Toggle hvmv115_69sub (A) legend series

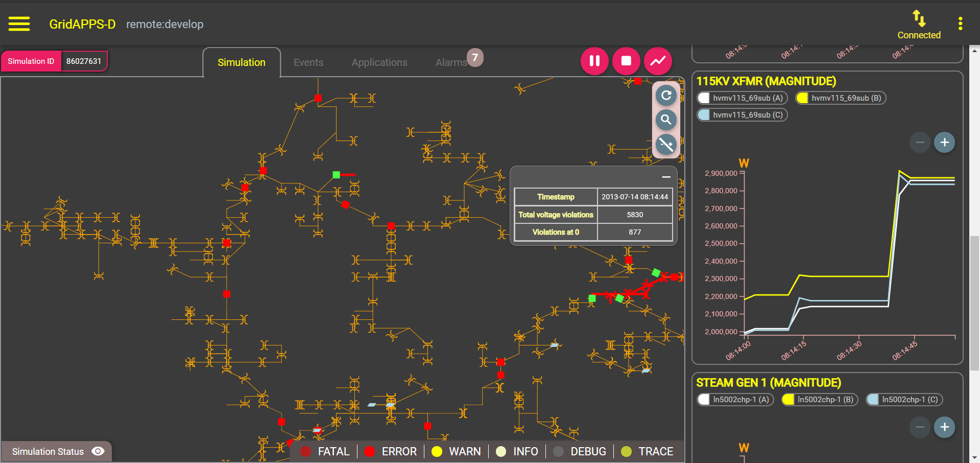click(x=742, y=98)
